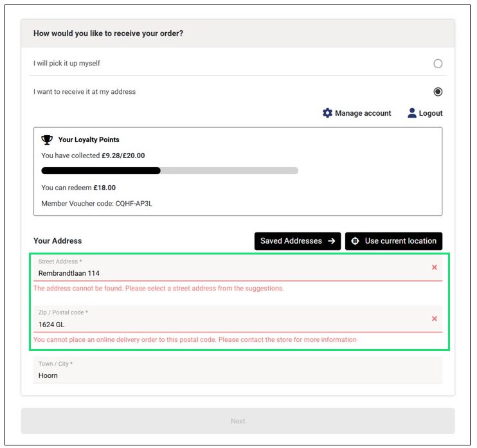Click the person icon next to Logout
Image resolution: width=477 pixels, height=448 pixels.
[413, 113]
